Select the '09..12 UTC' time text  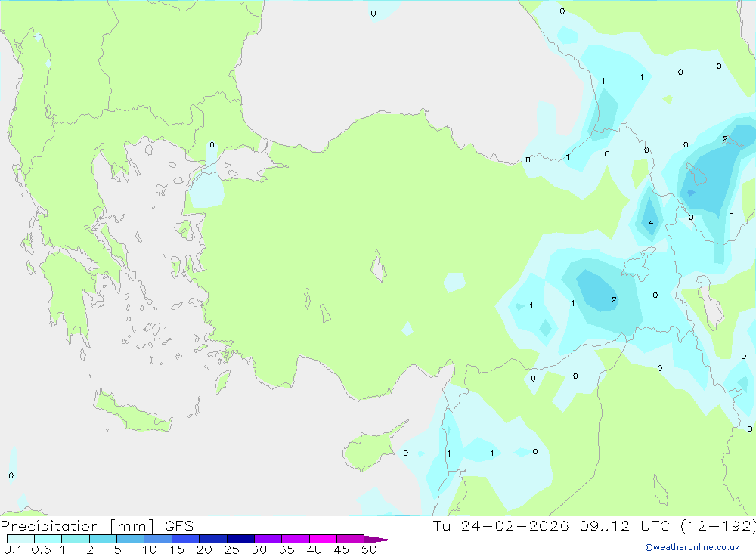(x=624, y=526)
